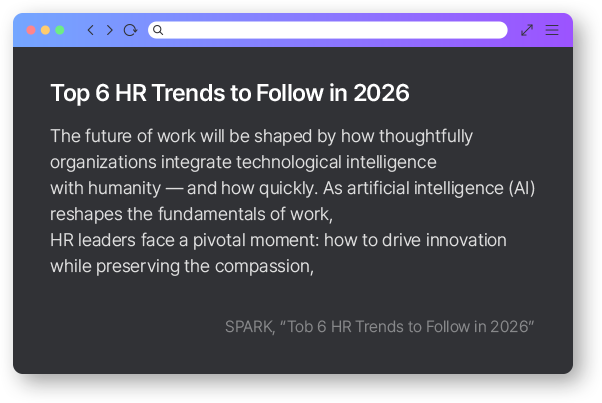The width and height of the screenshot is (602, 403).
Task: Go back with the left arrow
Action: click(x=91, y=30)
